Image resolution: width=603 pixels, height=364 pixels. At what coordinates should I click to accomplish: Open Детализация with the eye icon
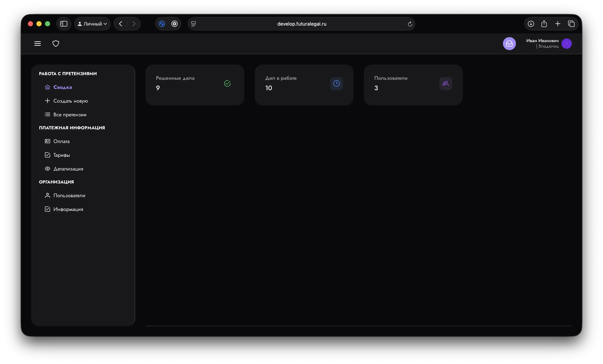pos(68,169)
